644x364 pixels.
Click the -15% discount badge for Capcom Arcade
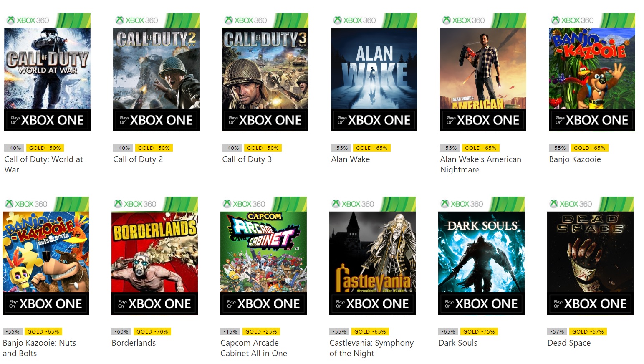pos(230,331)
